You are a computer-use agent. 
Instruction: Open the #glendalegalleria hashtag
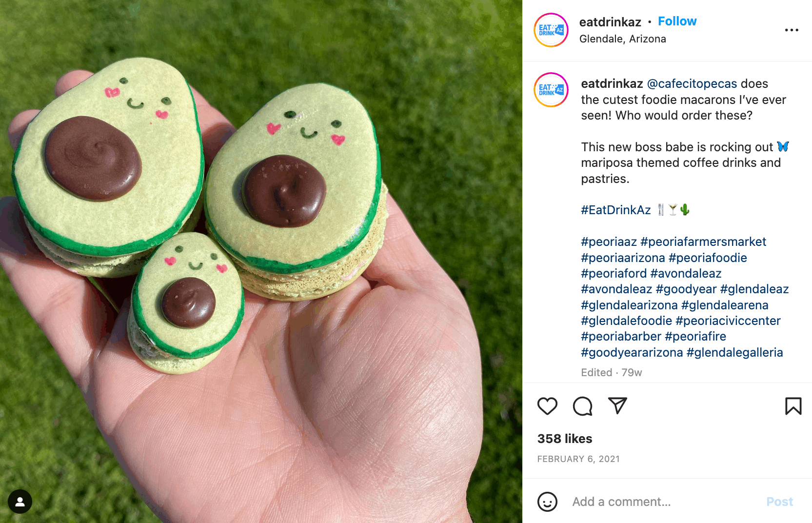click(734, 353)
